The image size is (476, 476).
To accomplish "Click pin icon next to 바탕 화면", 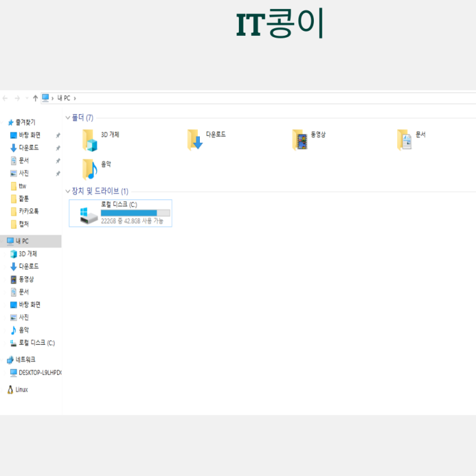I will pyautogui.click(x=58, y=135).
